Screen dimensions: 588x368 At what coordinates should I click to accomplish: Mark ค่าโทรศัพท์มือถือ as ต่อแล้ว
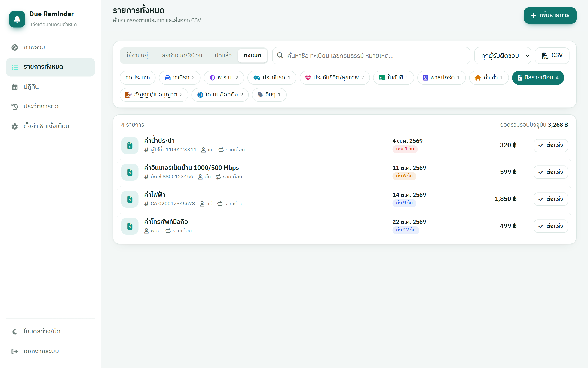pyautogui.click(x=550, y=226)
